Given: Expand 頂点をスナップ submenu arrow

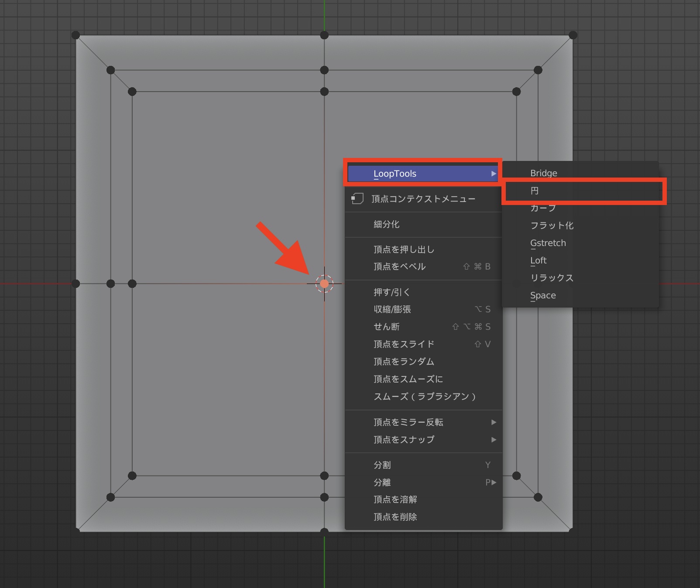Looking at the screenshot, I should (494, 440).
